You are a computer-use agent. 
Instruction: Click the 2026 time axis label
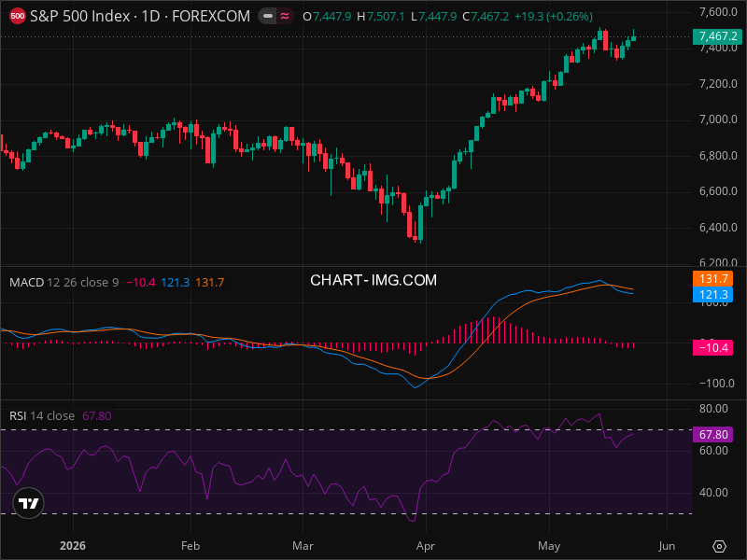73,546
